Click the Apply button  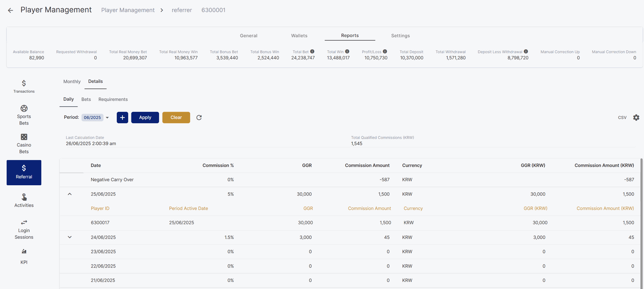145,117
